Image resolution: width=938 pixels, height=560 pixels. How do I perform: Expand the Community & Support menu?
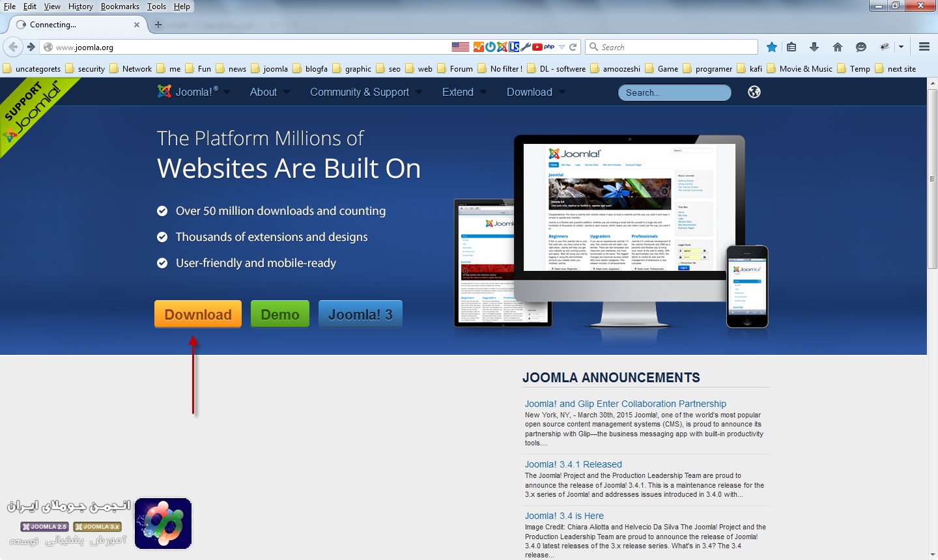coord(365,92)
